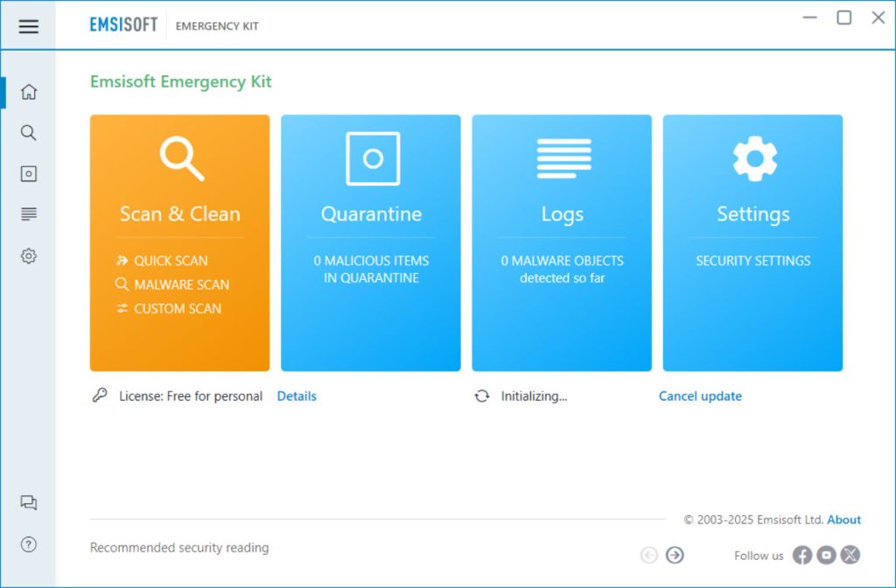896x588 pixels.
Task: Open Quarantine from the sidebar icon
Action: (x=29, y=174)
